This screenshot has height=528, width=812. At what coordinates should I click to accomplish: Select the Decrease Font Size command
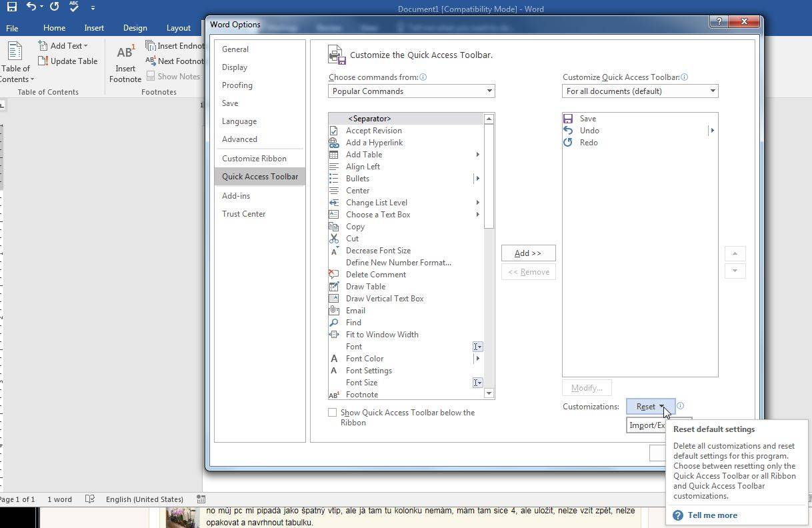point(406,251)
